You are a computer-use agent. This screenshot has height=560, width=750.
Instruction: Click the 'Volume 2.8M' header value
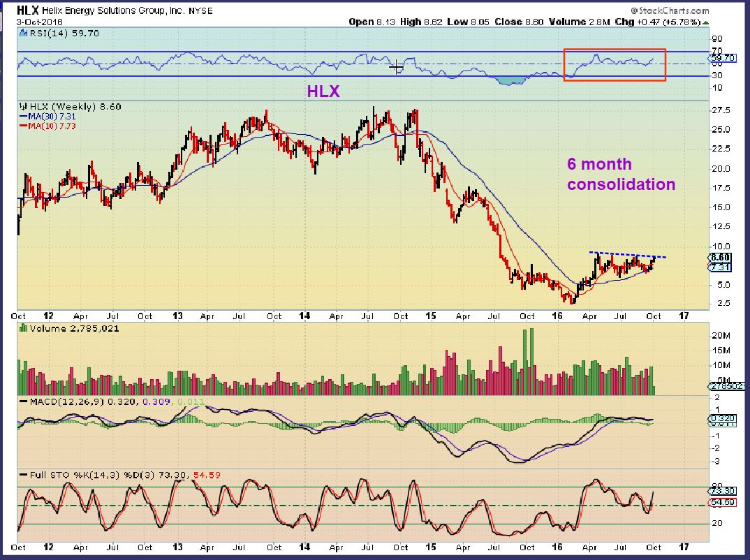tap(579, 22)
